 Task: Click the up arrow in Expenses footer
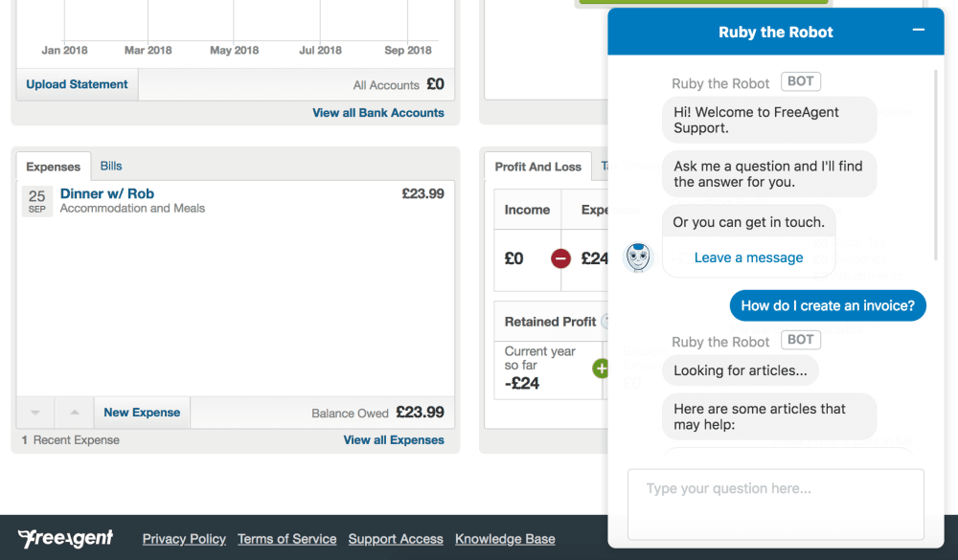point(74,413)
